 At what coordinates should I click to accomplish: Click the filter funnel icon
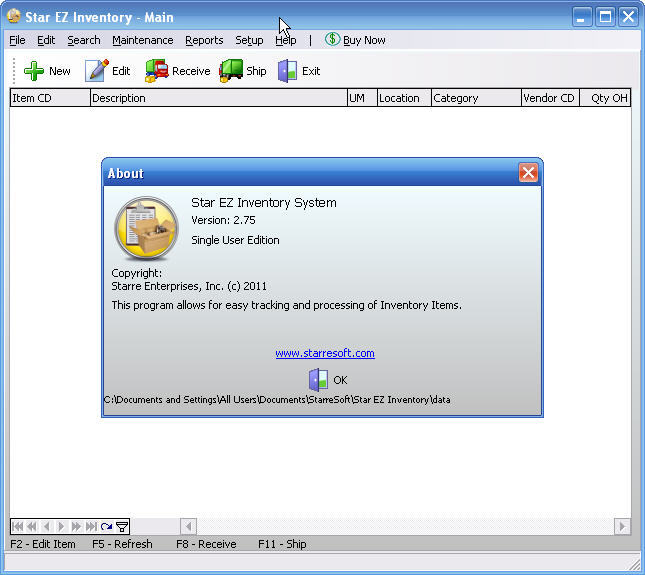coord(122,527)
